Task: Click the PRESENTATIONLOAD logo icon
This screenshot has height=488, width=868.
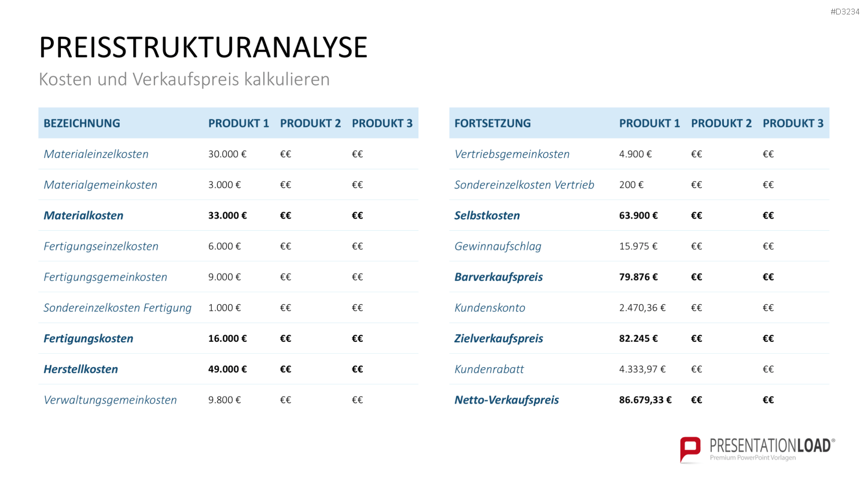Action: pyautogui.click(x=690, y=449)
